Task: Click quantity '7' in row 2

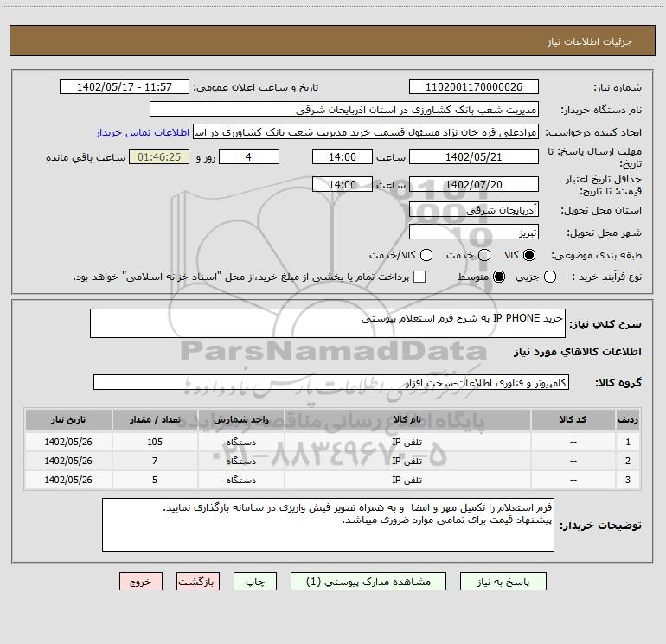Action: pyautogui.click(x=155, y=461)
